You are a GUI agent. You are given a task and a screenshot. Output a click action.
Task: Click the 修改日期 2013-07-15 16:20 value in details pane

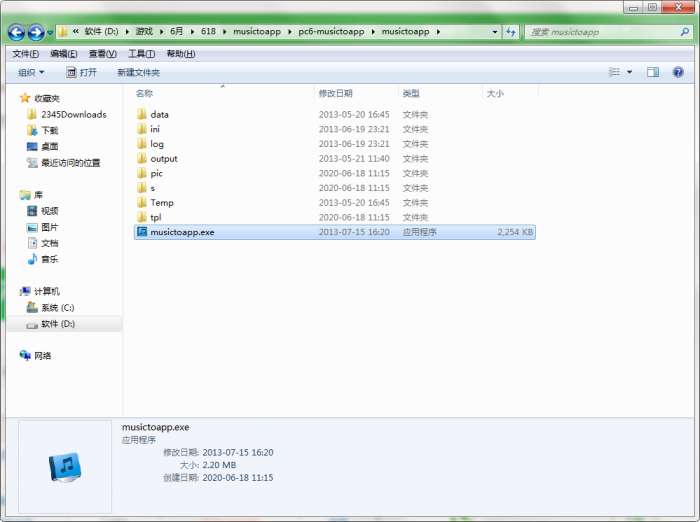[238, 453]
